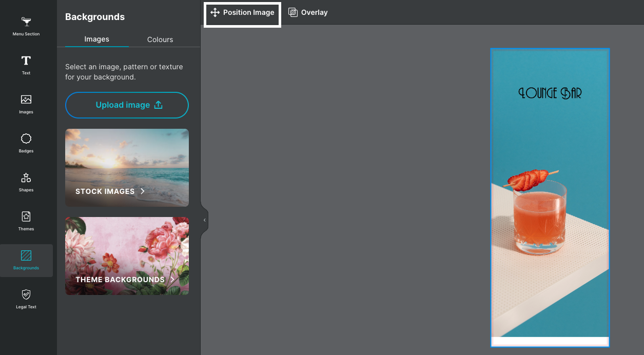Switch to the Colours tab

coord(160,40)
